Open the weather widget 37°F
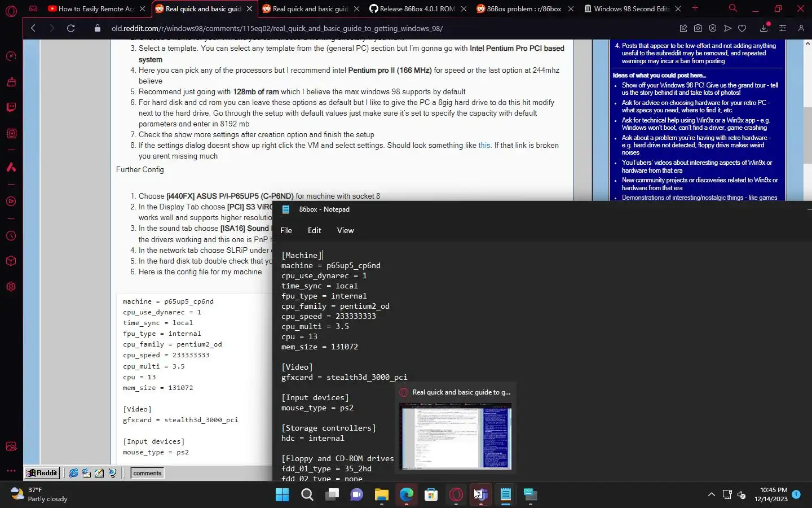Image resolution: width=812 pixels, height=508 pixels. click(x=39, y=494)
